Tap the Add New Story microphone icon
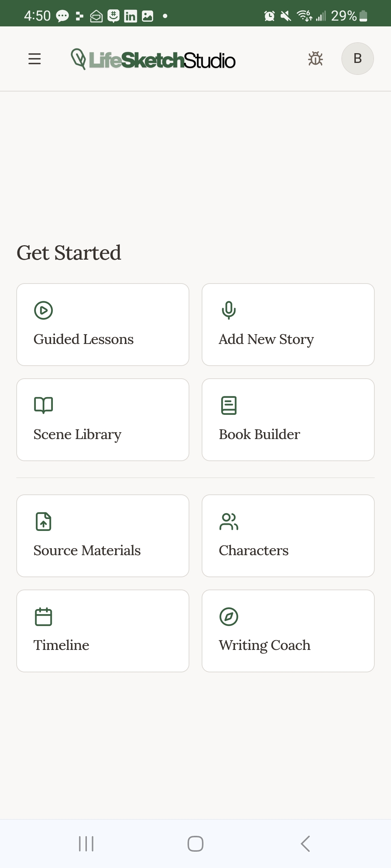Screen dimensions: 391x868 229,310
